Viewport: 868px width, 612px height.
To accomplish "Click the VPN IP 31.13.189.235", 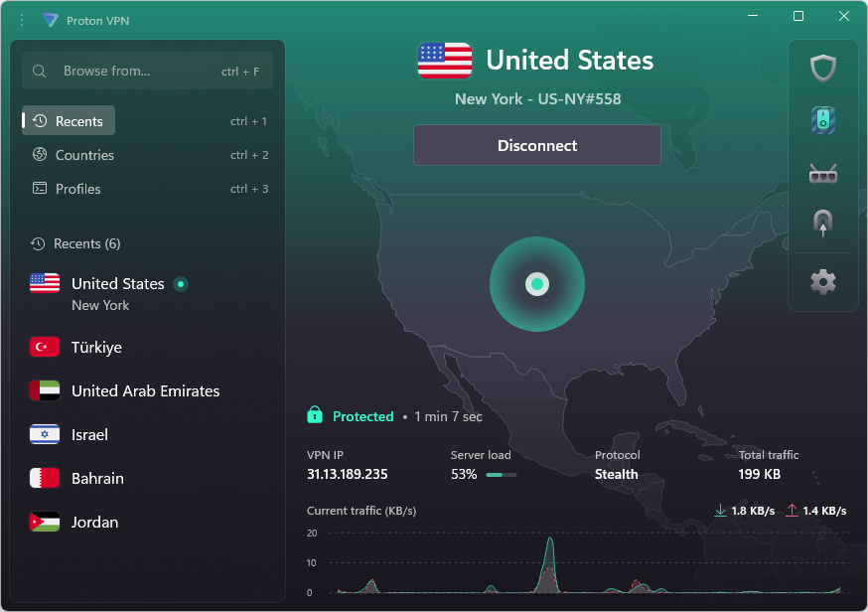I will [347, 474].
